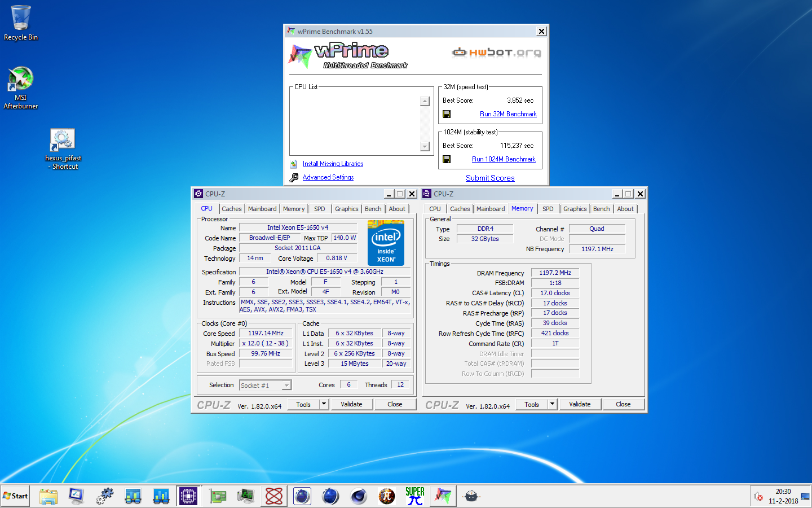
Task: Click the green graphics card taskbar icon
Action: click(x=218, y=496)
